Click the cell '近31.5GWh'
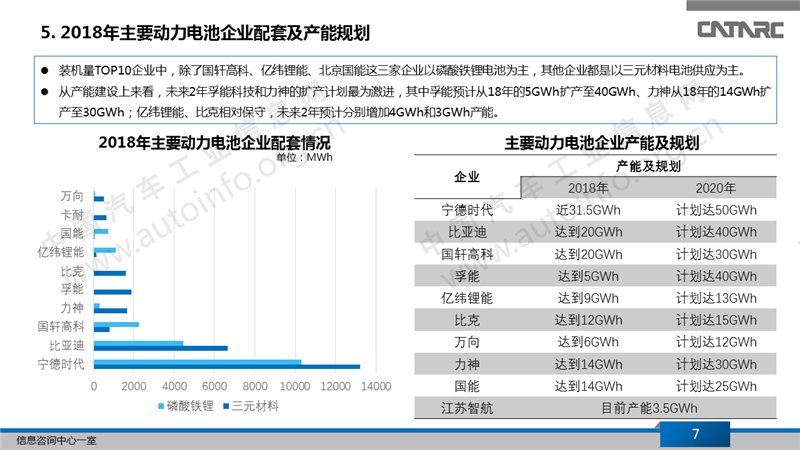This screenshot has height=450, width=800. click(588, 210)
